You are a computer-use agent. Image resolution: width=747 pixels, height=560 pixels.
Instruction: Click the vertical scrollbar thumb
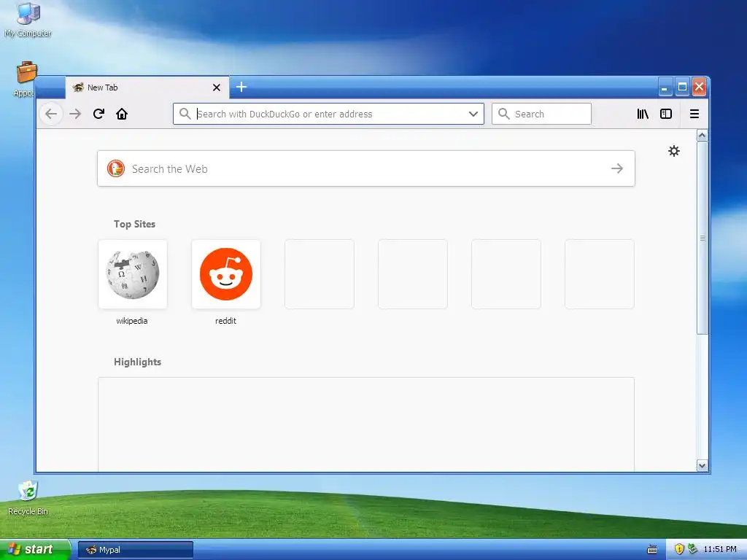[702, 238]
